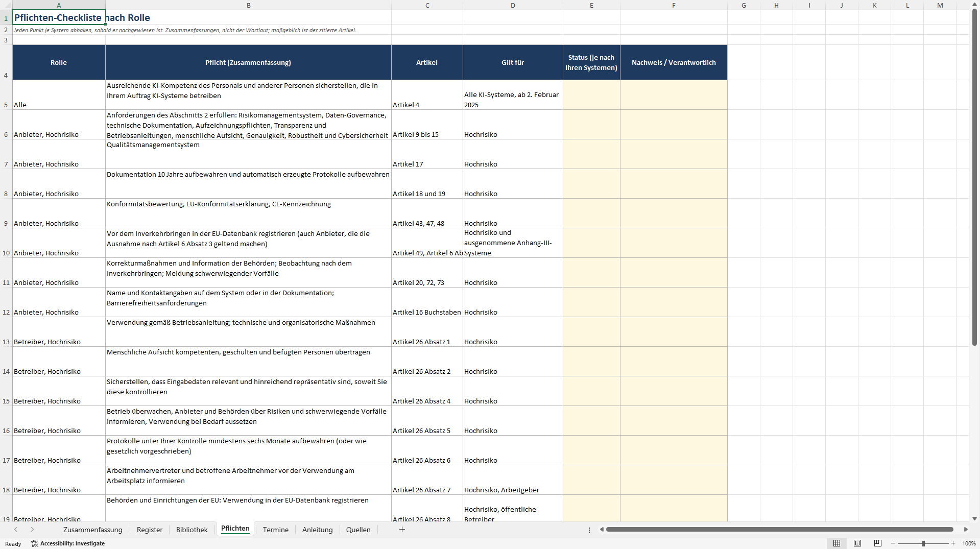Select column E header
This screenshot has height=549, width=980.
coord(591,5)
